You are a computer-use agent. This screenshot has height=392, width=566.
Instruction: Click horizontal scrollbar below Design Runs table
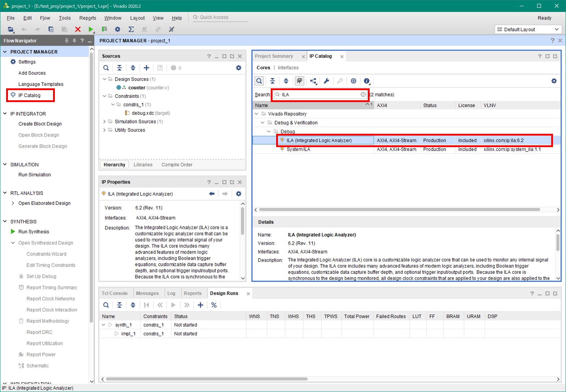click(206, 379)
